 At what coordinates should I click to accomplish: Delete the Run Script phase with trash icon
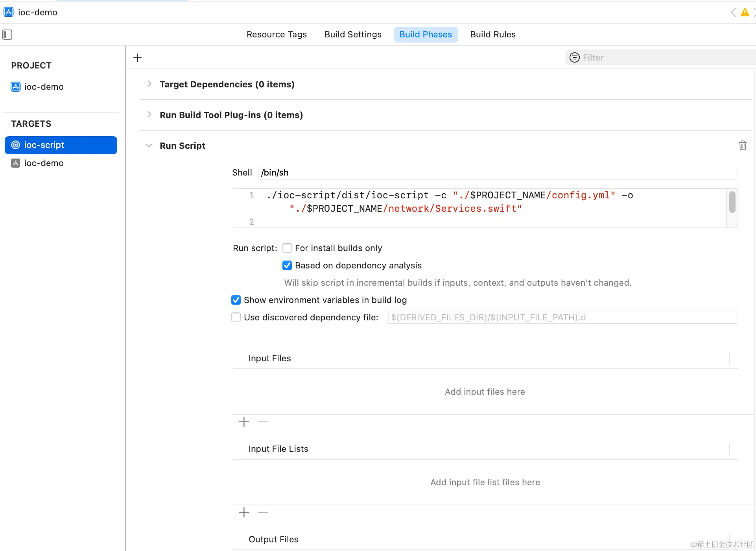[x=742, y=145]
